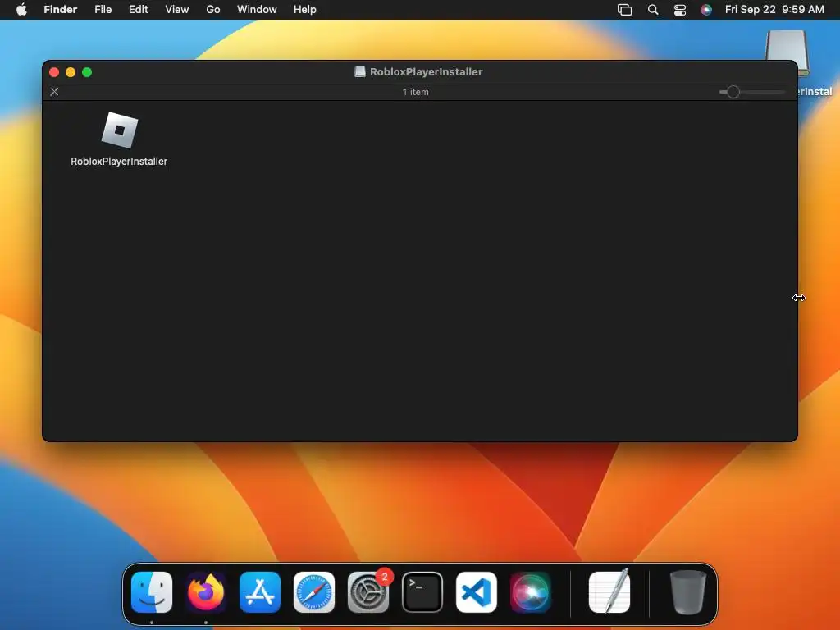Open the Go menu
The height and width of the screenshot is (630, 840).
[x=213, y=10]
